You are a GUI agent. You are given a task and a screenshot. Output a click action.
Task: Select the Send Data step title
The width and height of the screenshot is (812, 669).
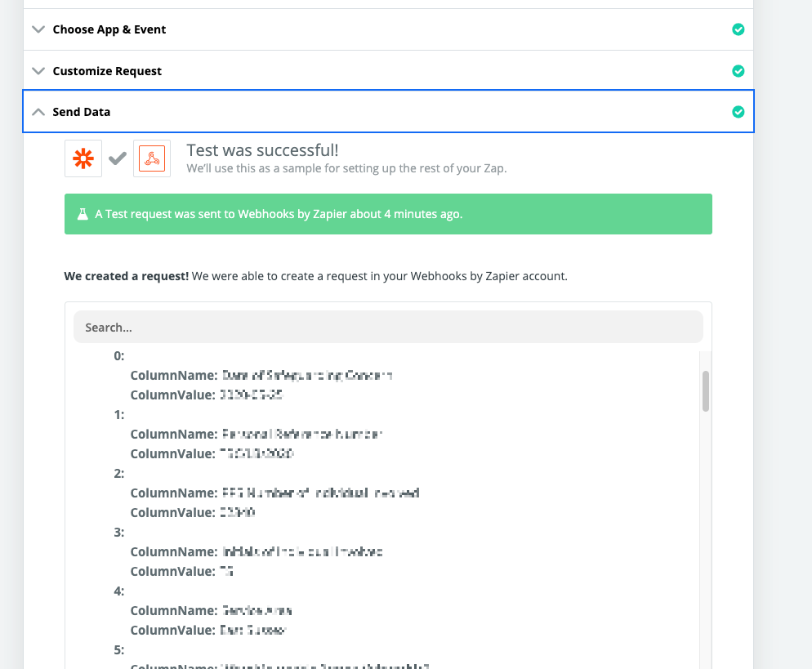coord(82,112)
